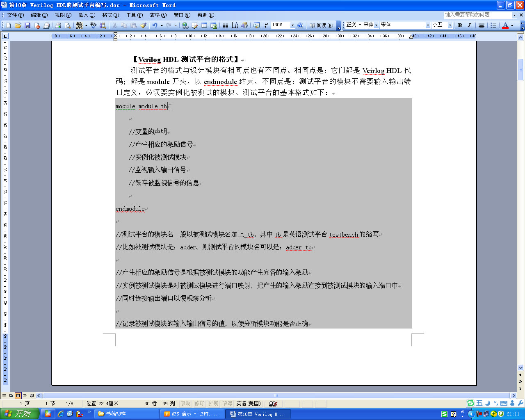
Task: Open the 文件(F) menu
Action: click(16, 15)
